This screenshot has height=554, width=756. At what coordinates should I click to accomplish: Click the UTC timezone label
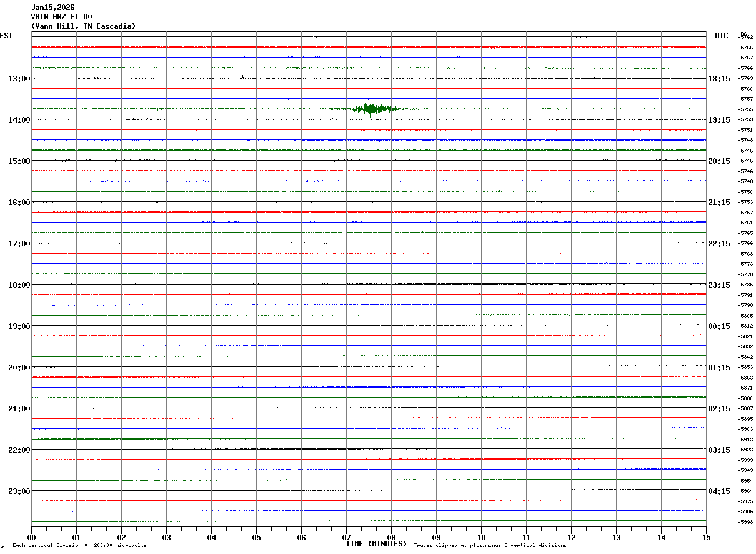(x=722, y=36)
